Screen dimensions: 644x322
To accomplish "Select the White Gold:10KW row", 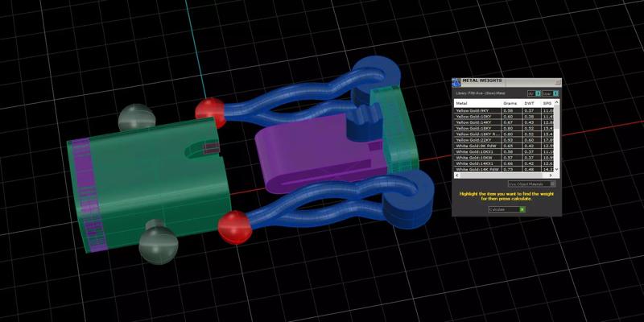I will pyautogui.click(x=505, y=158).
